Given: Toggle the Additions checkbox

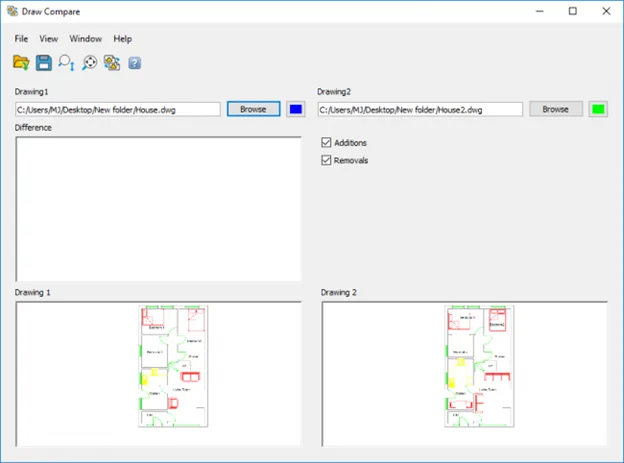Looking at the screenshot, I should pos(327,143).
